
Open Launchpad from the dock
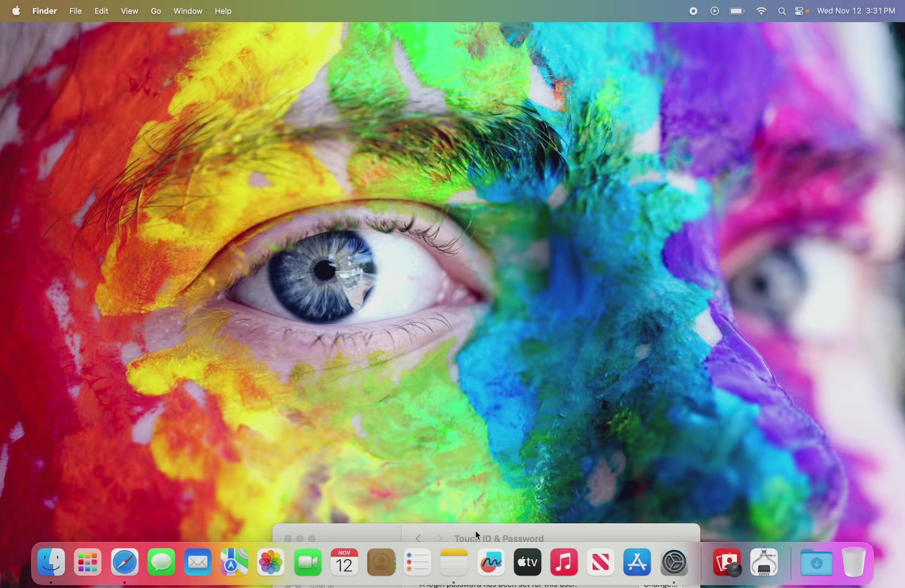[x=88, y=563]
